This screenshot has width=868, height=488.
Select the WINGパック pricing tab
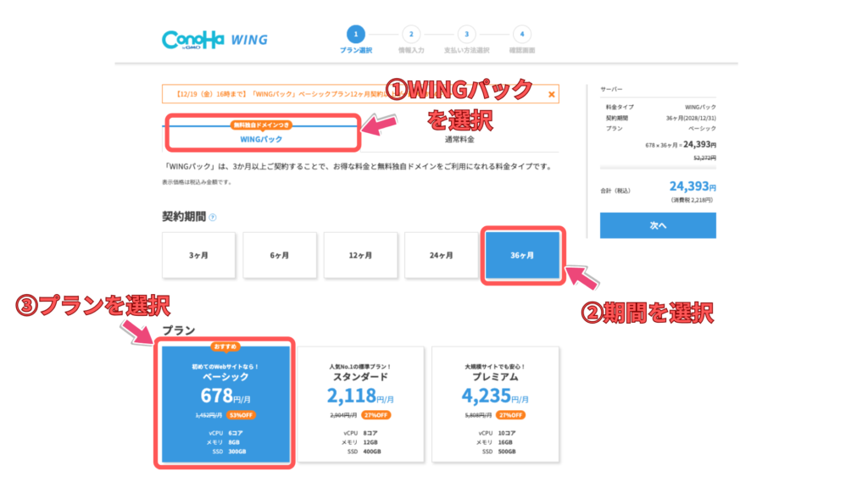pos(262,138)
